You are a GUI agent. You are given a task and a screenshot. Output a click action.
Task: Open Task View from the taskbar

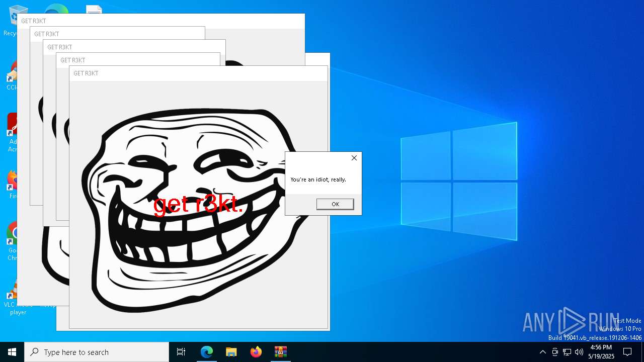(x=181, y=352)
